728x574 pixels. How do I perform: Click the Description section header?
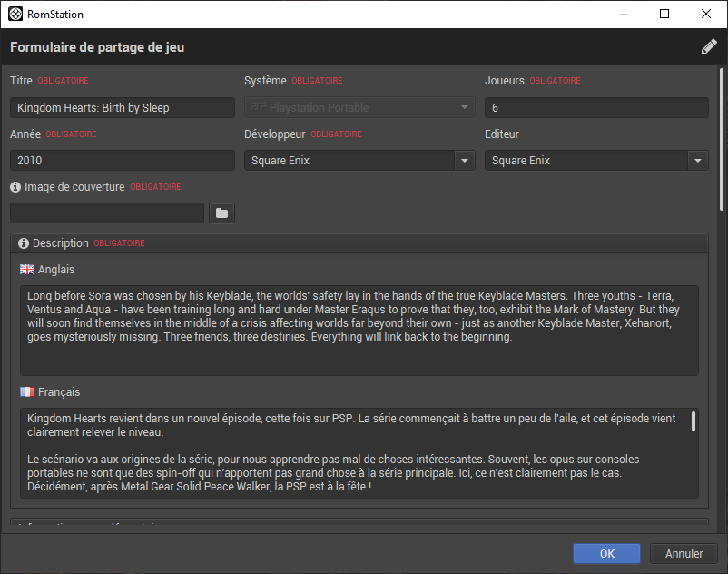[359, 243]
